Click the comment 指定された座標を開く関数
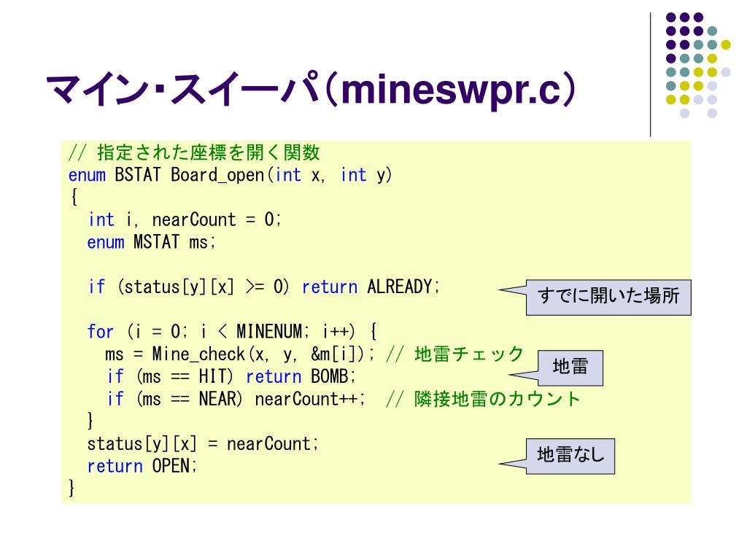This screenshot has width=747, height=560. pyautogui.click(x=194, y=152)
